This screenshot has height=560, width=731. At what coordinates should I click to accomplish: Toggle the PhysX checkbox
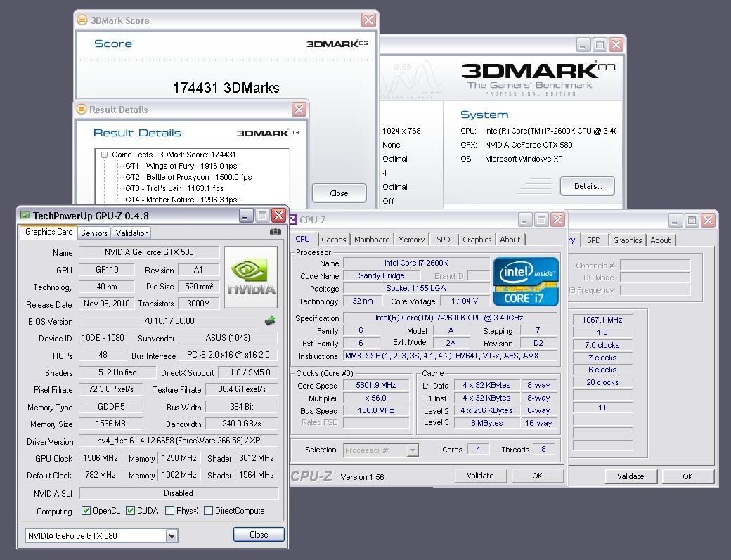(x=169, y=511)
